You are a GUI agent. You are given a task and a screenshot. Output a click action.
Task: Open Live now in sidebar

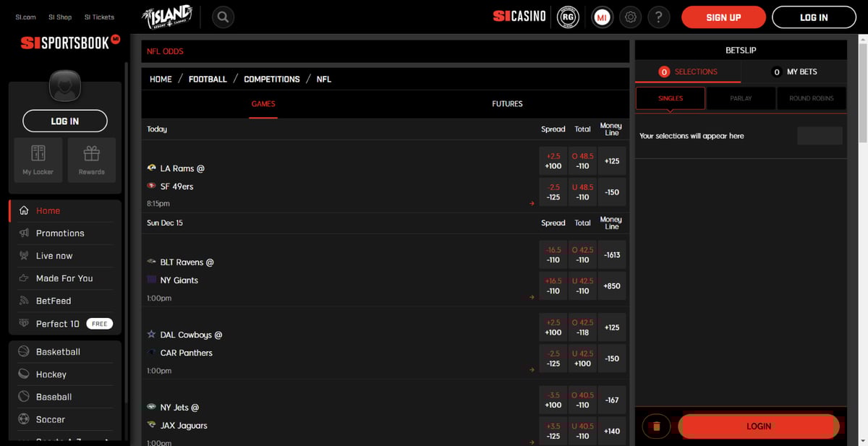(65, 256)
